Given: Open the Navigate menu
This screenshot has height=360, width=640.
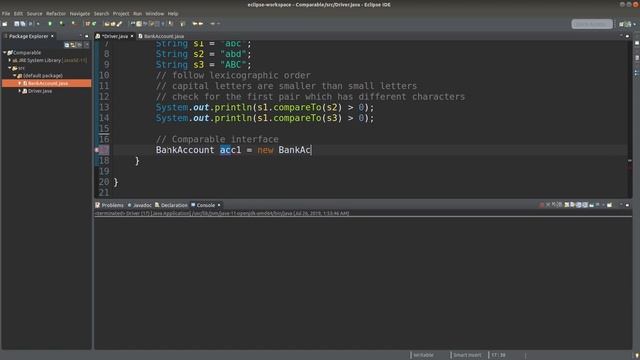Looking at the screenshot, I should (x=80, y=13).
